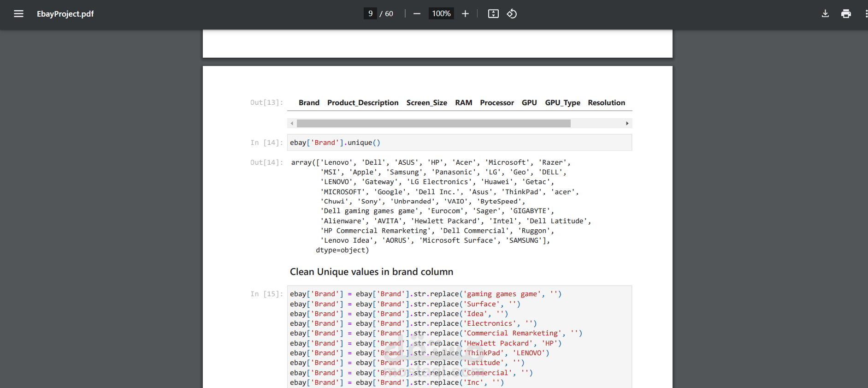Click the Out[13]: label
The image size is (868, 388).
tap(266, 102)
